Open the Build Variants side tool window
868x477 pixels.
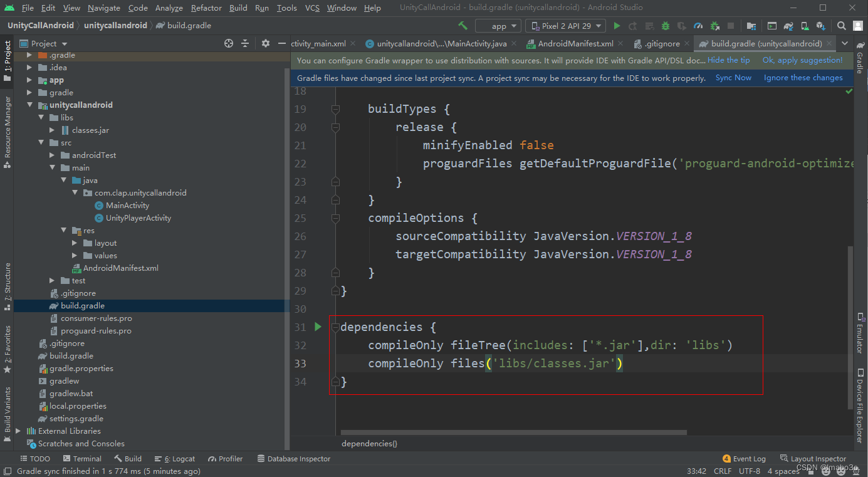8,414
